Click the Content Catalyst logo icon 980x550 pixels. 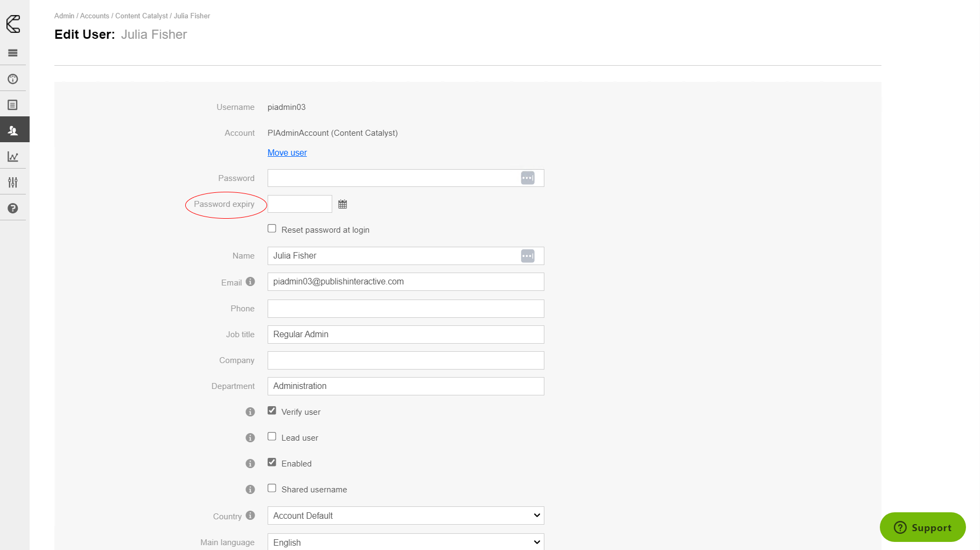13,24
